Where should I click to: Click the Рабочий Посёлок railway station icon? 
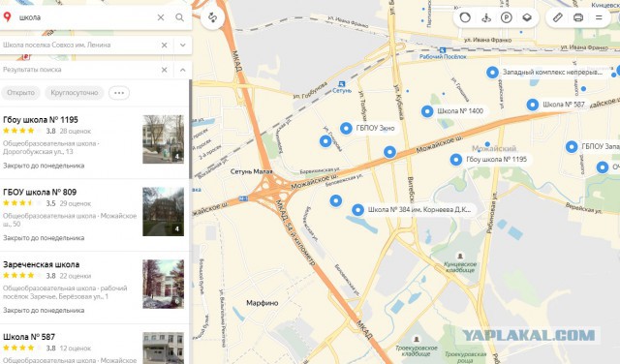click(x=443, y=49)
